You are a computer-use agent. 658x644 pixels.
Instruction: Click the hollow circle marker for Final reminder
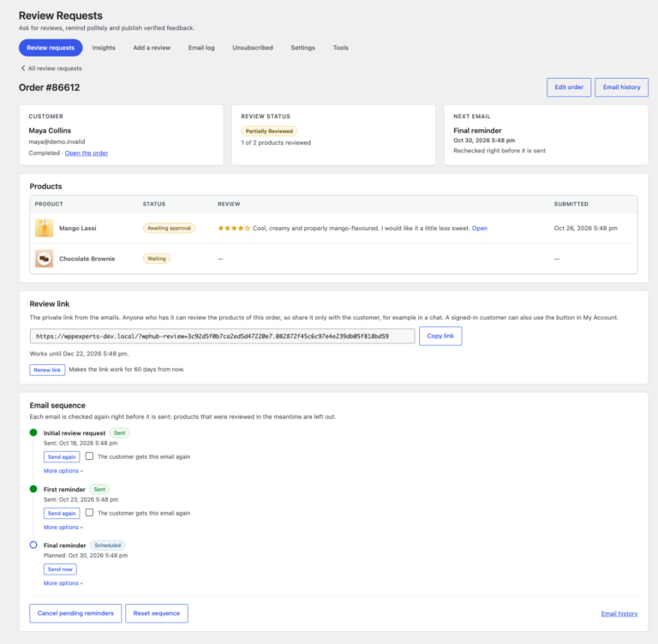point(33,545)
